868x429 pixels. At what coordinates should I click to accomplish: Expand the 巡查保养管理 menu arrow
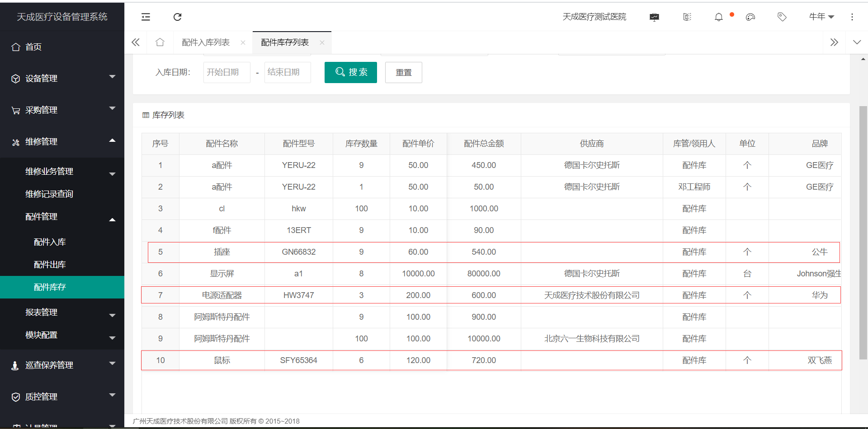[113, 364]
